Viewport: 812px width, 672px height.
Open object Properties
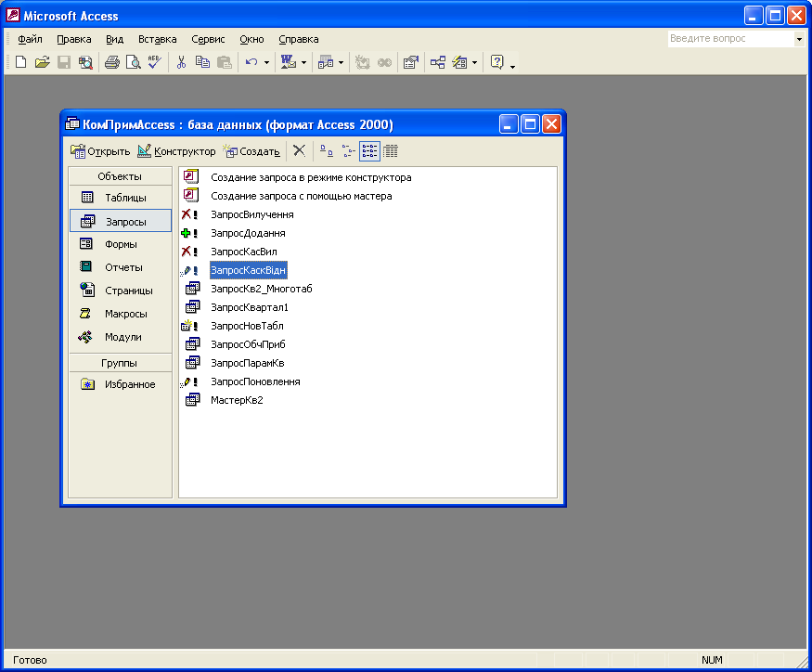click(x=411, y=63)
